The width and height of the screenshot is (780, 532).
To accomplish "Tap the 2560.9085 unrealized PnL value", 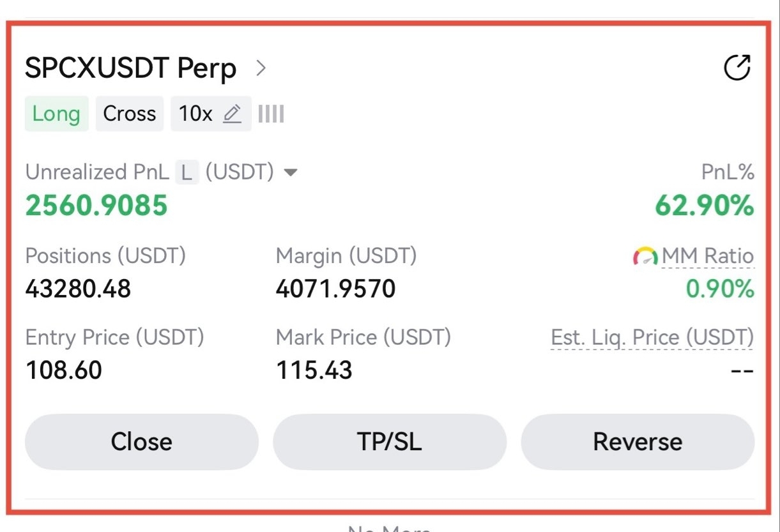I will (x=96, y=206).
